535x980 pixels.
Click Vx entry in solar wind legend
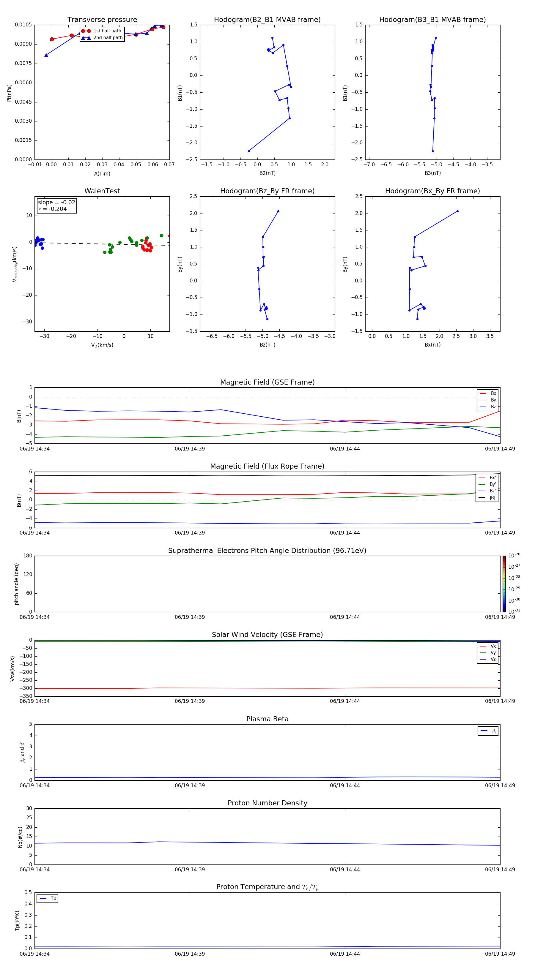488,646
